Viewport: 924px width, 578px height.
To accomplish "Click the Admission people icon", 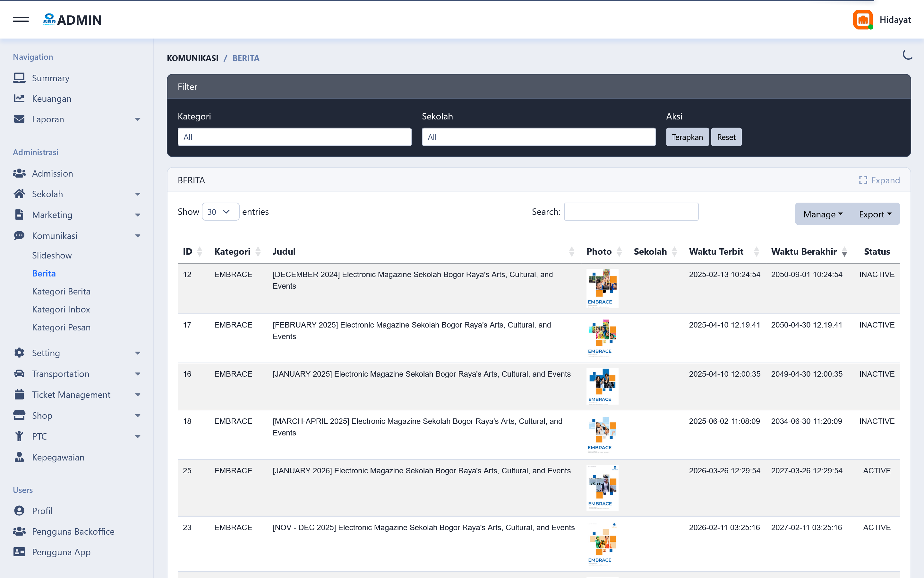I will [x=19, y=173].
